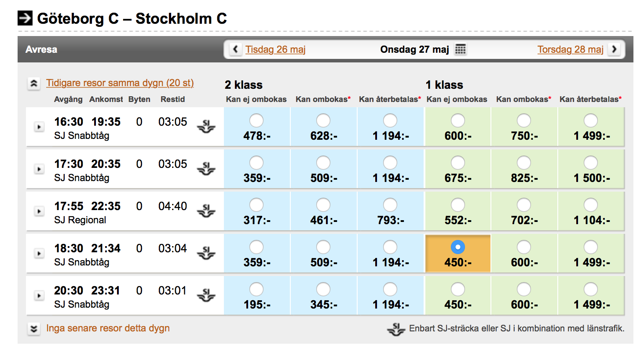Click Inga senare resor detta dygn link
Screen dimensions: 644x356
108,328
